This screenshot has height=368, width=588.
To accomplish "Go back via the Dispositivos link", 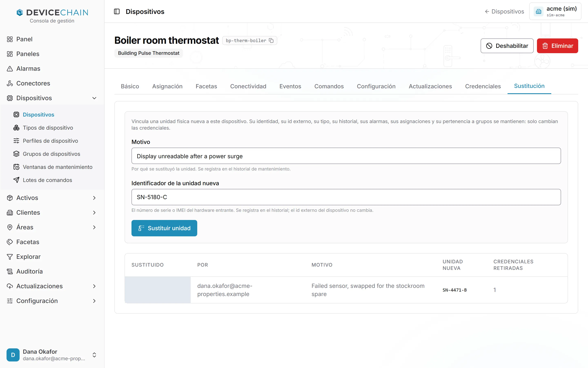I will tap(504, 11).
